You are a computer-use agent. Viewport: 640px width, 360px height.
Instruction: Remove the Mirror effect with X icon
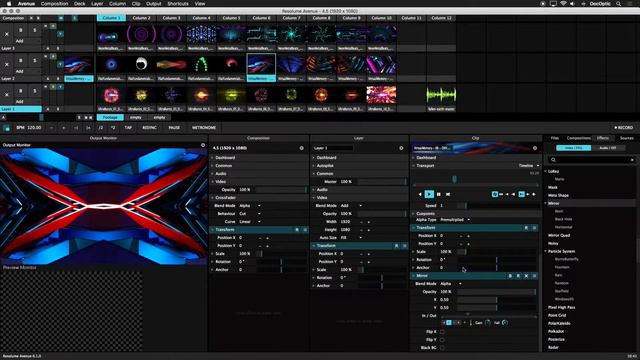527,276
